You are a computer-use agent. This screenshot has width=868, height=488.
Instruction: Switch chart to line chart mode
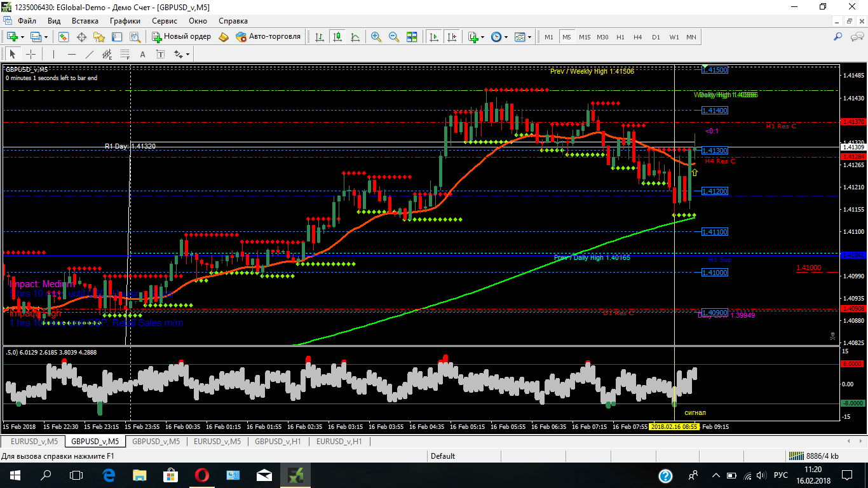pyautogui.click(x=355, y=37)
